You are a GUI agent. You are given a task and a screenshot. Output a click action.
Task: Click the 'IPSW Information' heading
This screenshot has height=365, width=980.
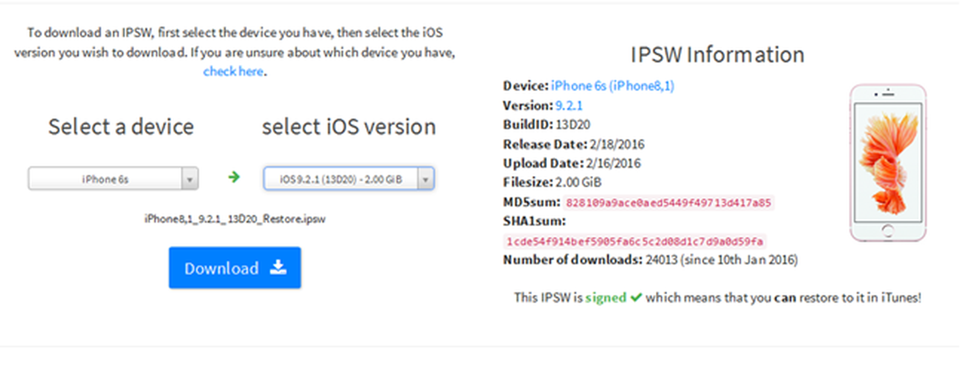pyautogui.click(x=717, y=55)
